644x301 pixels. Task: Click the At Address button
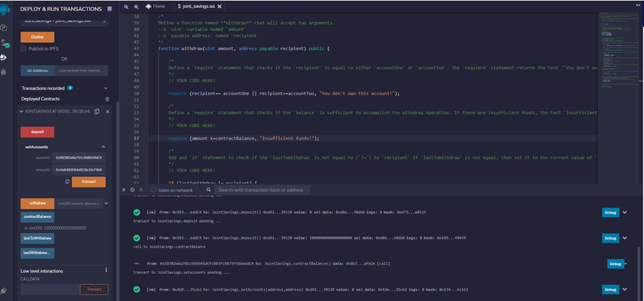tap(38, 71)
